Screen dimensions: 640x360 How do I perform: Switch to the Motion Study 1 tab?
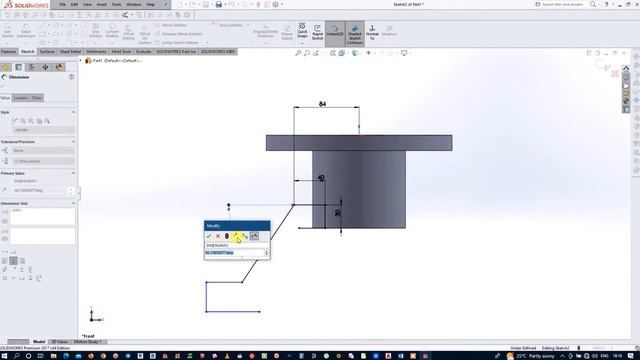coord(88,342)
